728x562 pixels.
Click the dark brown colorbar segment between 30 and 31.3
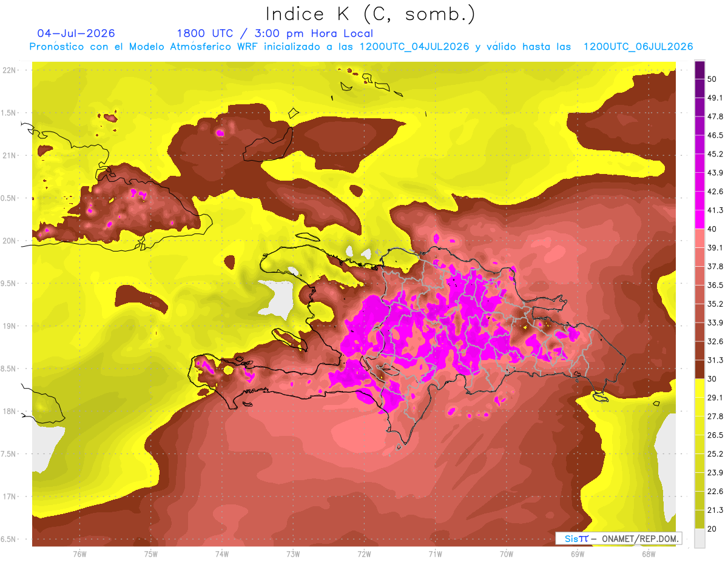pyautogui.click(x=699, y=369)
